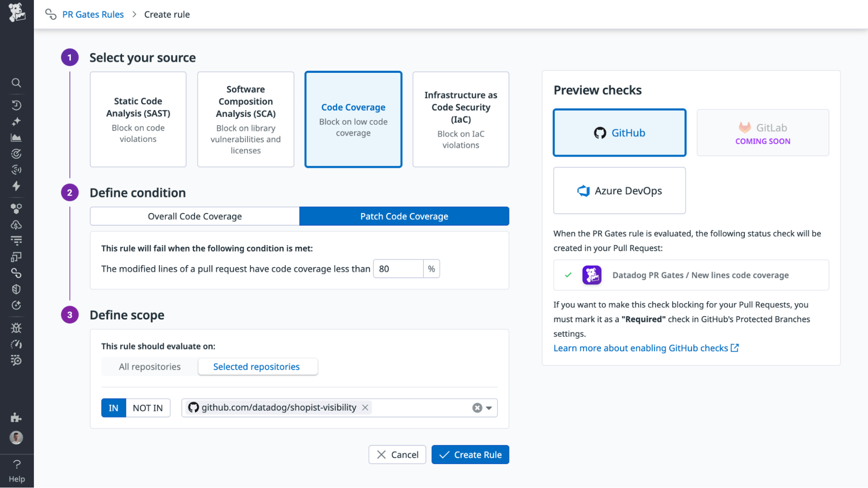The image size is (868, 488).
Task: Switch condition to Overall Code Coverage
Action: pos(194,216)
